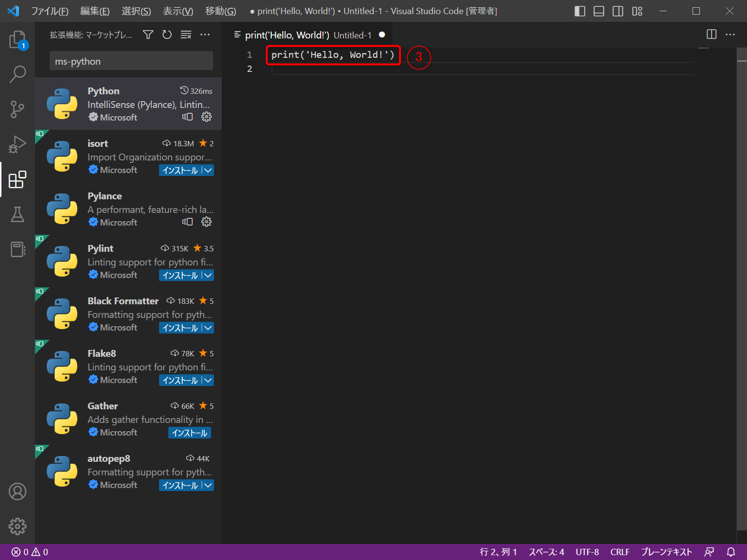Open the 表示(V) menu

[x=178, y=11]
